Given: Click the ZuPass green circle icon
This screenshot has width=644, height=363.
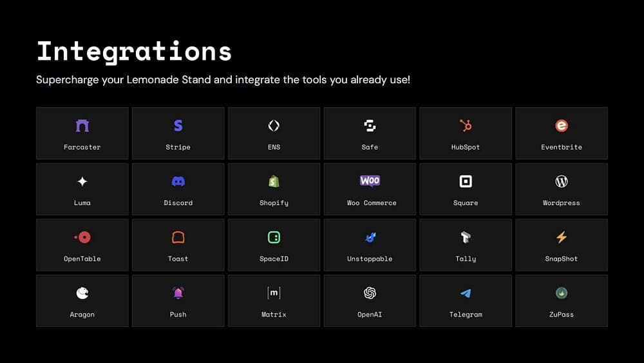Looking at the screenshot, I should pos(562,293).
